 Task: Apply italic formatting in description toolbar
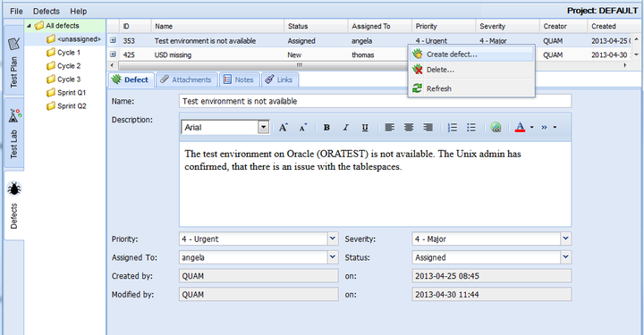coord(346,128)
